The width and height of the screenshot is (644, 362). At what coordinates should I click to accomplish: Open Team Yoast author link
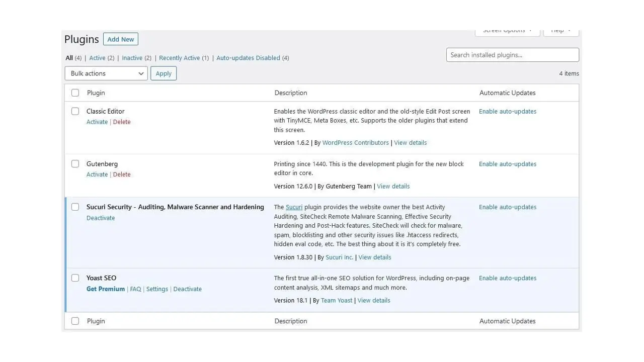[337, 301]
